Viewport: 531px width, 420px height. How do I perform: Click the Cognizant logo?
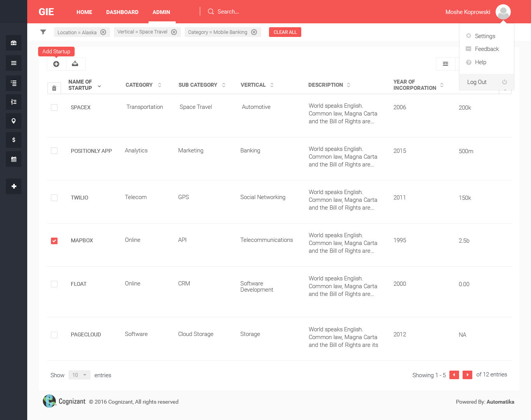64,401
